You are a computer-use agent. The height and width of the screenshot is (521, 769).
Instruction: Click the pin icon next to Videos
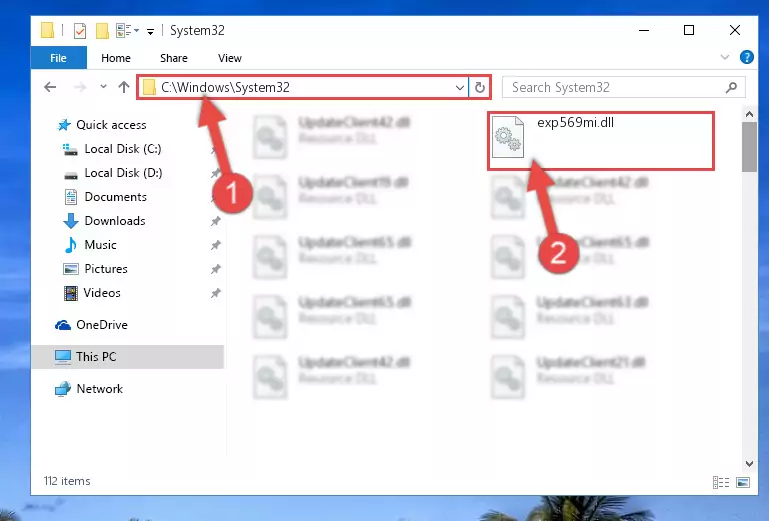215,293
